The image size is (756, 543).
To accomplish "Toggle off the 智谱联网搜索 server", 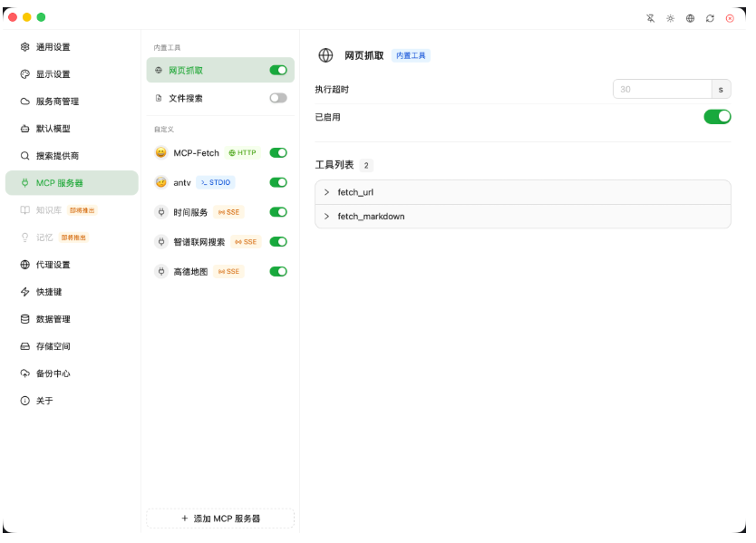I will [278, 242].
